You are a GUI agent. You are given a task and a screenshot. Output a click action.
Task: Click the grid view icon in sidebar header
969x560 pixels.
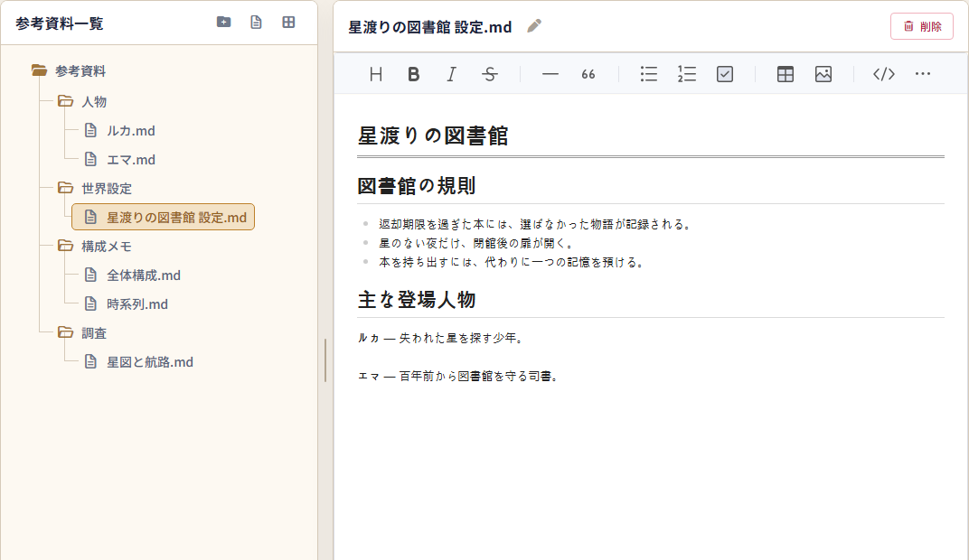[288, 23]
